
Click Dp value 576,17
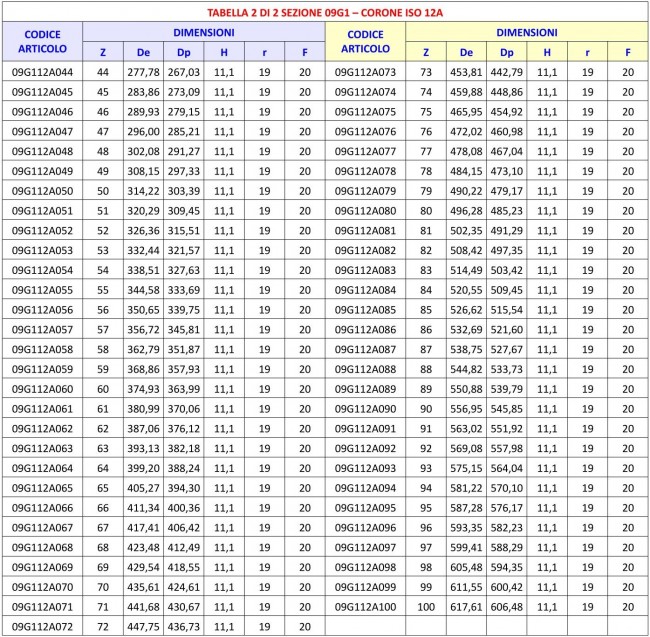(507, 508)
